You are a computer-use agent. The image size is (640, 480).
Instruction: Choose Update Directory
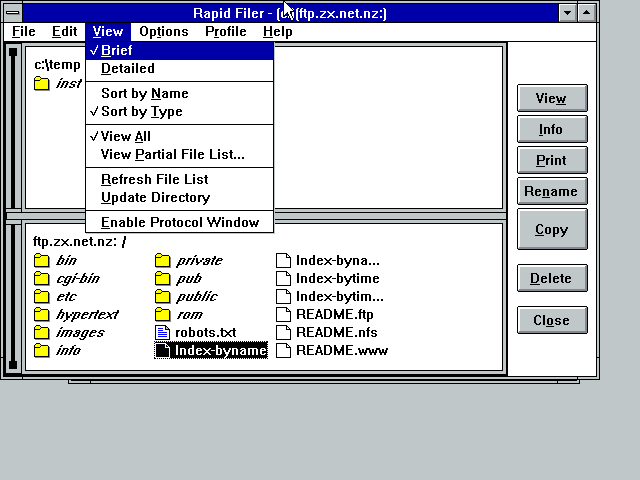tap(180, 198)
